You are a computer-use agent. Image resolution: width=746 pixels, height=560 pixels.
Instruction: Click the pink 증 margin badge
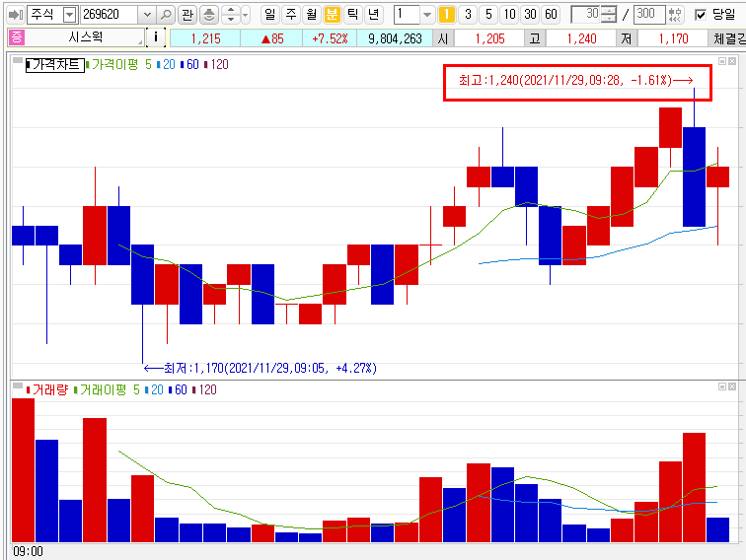[16, 37]
